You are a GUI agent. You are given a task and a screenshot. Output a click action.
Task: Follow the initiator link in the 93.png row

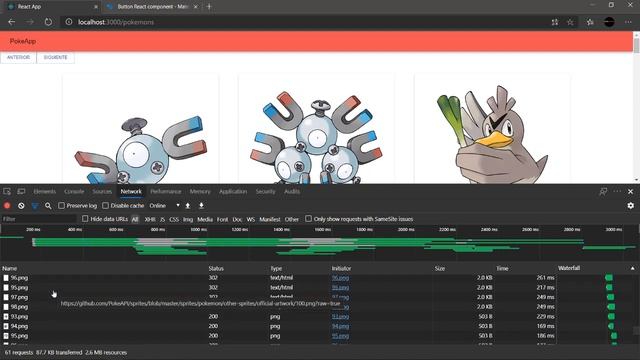pyautogui.click(x=340, y=316)
